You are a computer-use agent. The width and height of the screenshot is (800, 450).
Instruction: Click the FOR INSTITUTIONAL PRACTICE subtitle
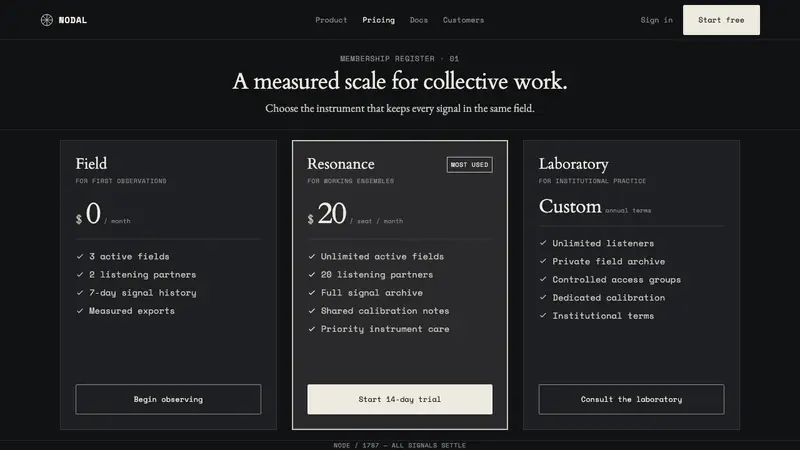tap(592, 181)
